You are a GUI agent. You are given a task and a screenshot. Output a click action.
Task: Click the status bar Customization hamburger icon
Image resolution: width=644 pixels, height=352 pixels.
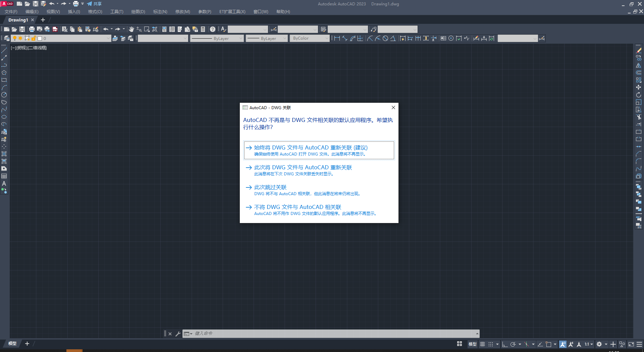click(639, 344)
